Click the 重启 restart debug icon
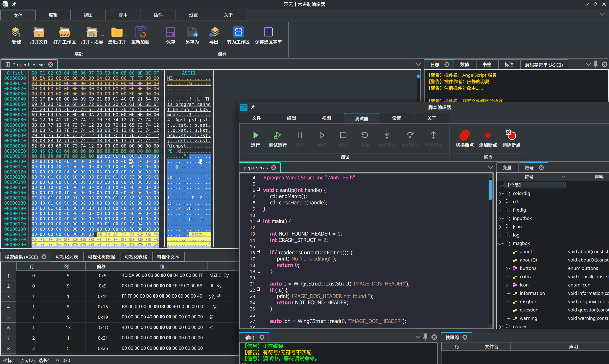The height and width of the screenshot is (364, 609). pyautogui.click(x=364, y=135)
